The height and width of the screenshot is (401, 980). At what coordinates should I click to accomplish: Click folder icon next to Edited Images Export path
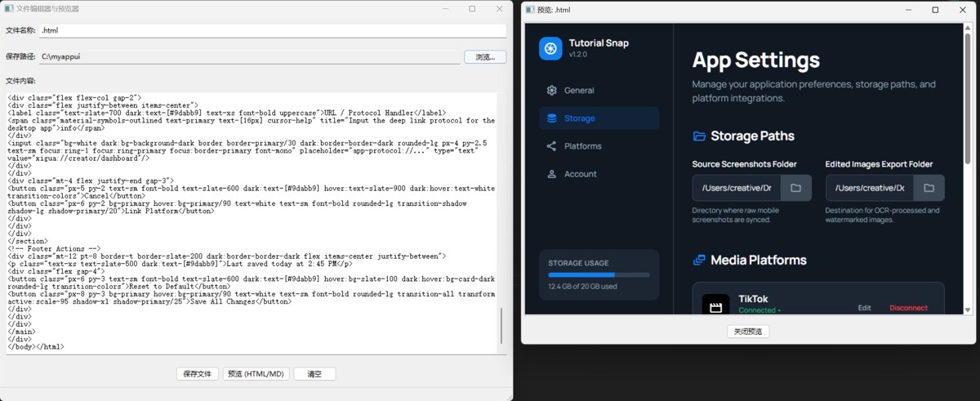click(x=929, y=188)
